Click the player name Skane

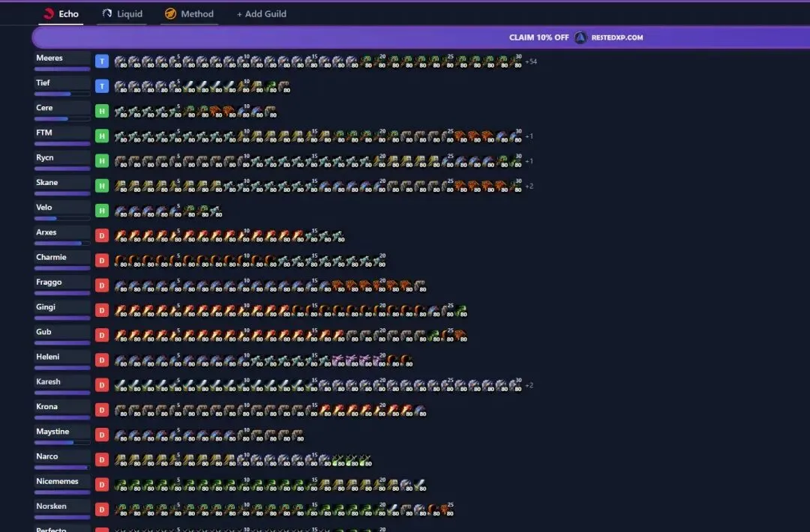pos(47,182)
